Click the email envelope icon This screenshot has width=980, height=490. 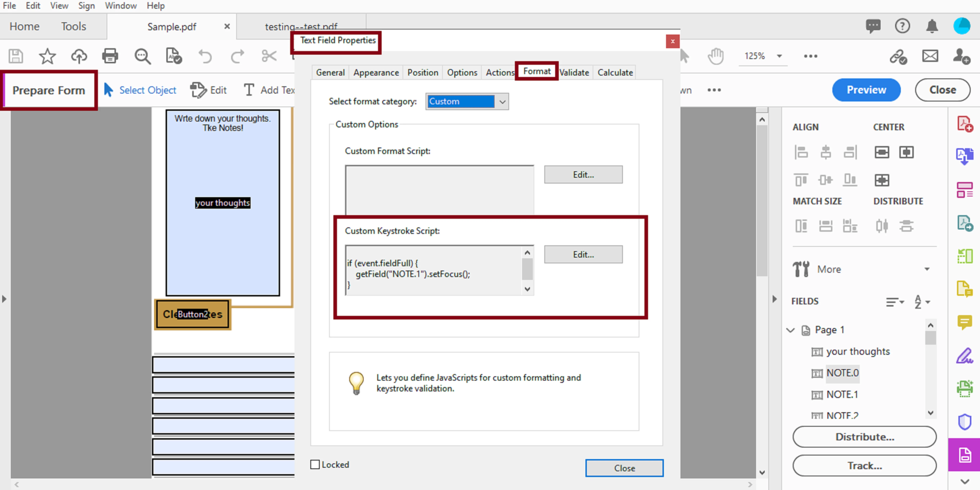coord(930,56)
